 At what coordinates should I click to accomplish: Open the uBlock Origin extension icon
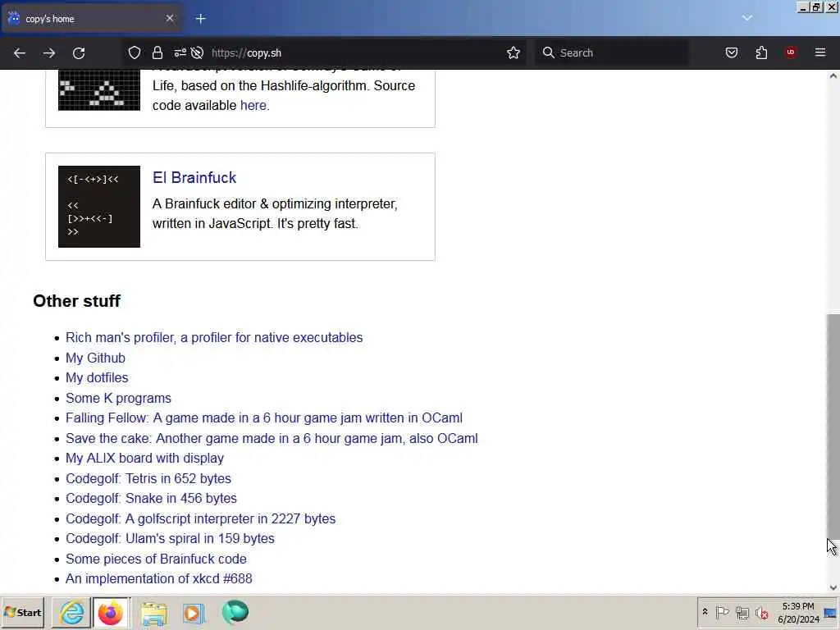click(x=791, y=52)
